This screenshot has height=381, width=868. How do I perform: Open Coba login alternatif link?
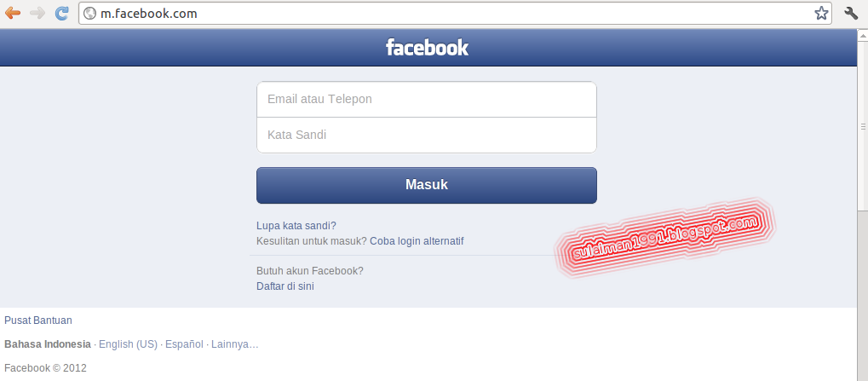tap(417, 241)
